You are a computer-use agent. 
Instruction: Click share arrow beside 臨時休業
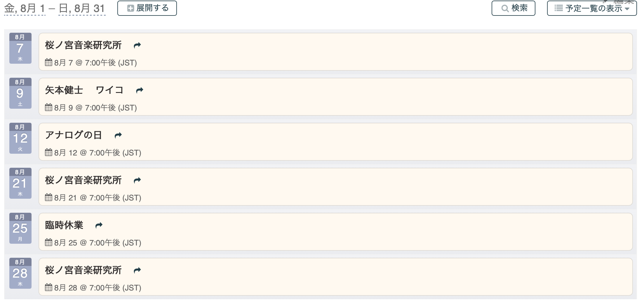point(99,225)
